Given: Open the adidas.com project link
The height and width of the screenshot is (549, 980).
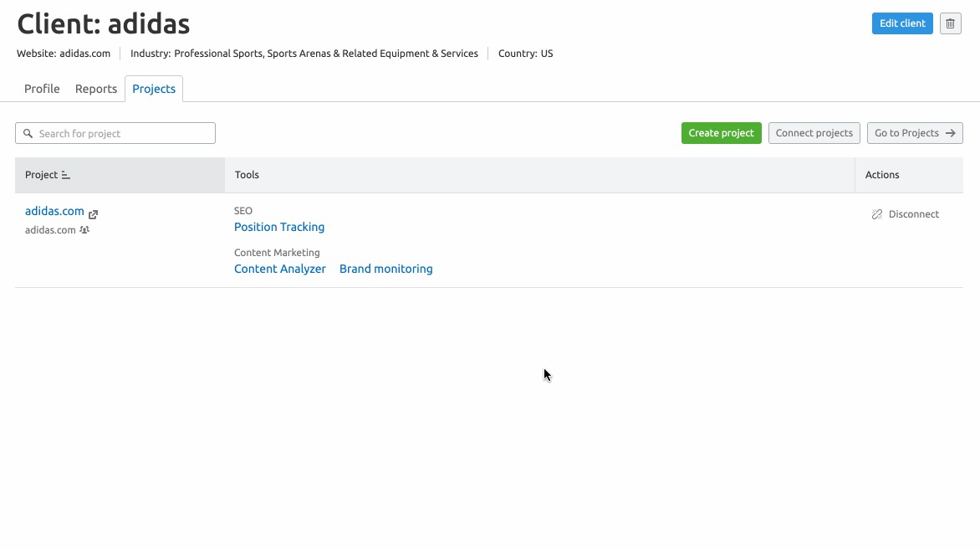Looking at the screenshot, I should (54, 212).
